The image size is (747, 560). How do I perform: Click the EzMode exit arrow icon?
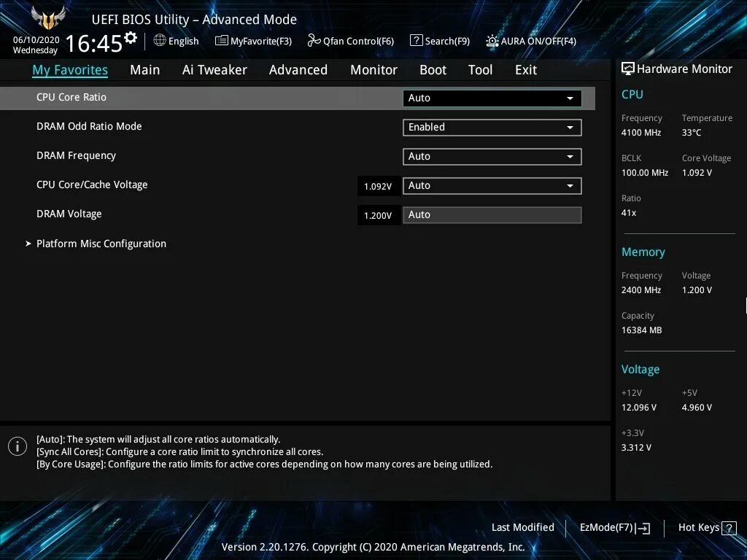[x=643, y=528]
